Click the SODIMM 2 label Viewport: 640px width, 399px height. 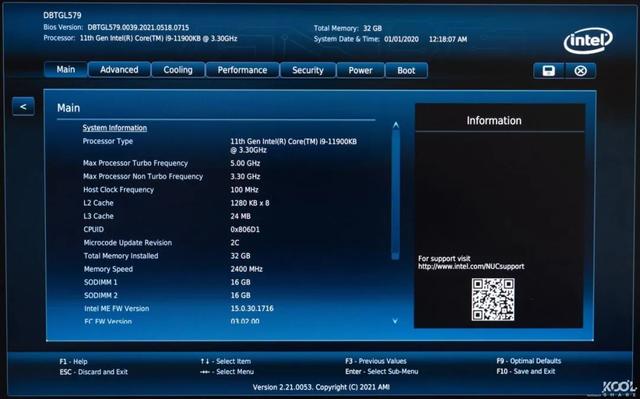tap(101, 295)
